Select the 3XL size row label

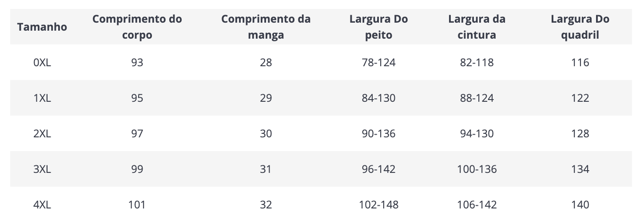tap(42, 169)
